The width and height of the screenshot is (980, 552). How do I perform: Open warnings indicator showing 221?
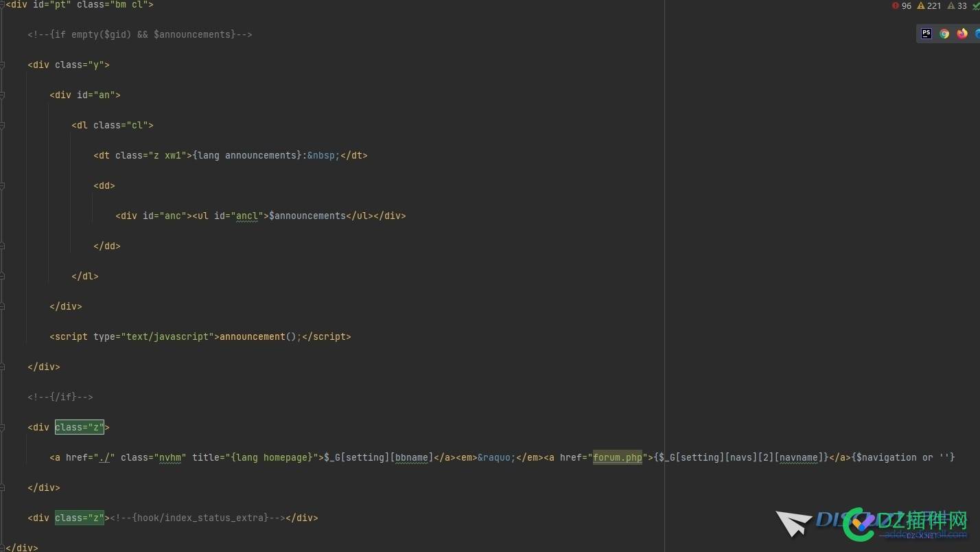pos(929,5)
